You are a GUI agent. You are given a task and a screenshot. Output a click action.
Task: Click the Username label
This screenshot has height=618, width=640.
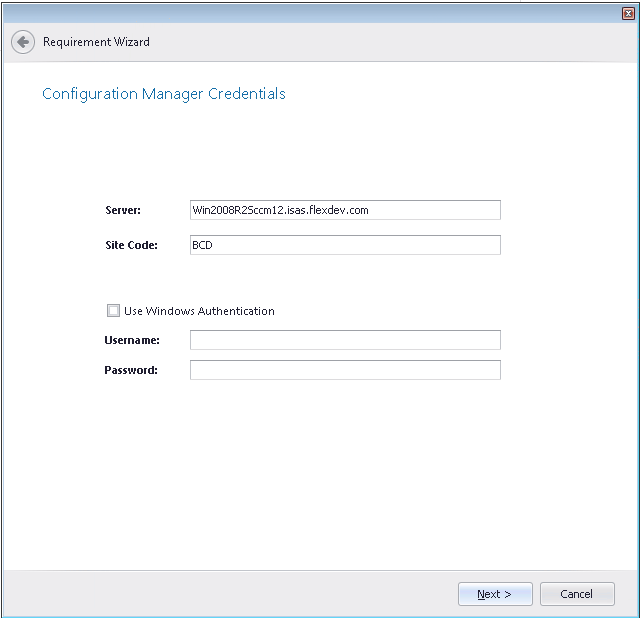coord(130,340)
